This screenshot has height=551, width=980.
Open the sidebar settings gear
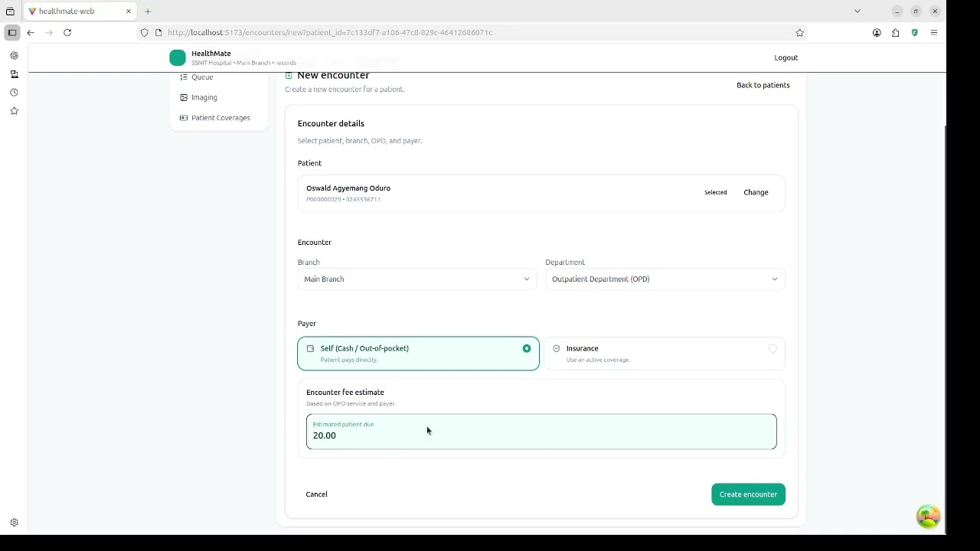(14, 523)
